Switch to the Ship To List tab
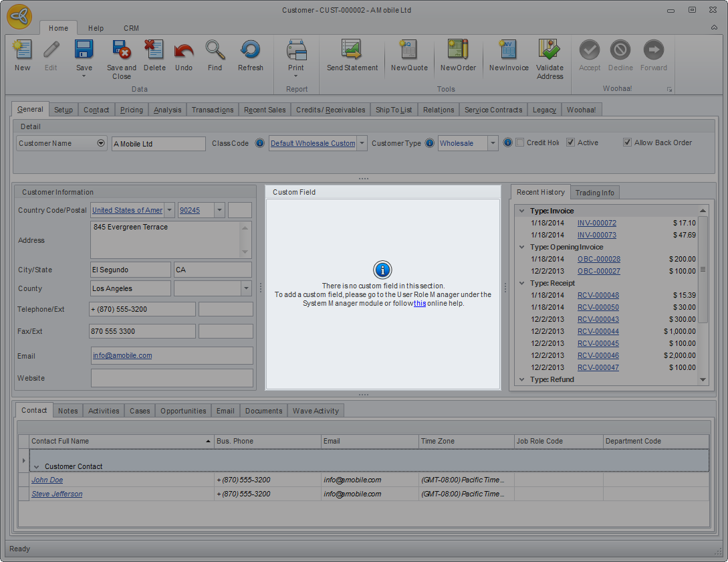Viewport: 728px width, 562px height. pyautogui.click(x=394, y=110)
